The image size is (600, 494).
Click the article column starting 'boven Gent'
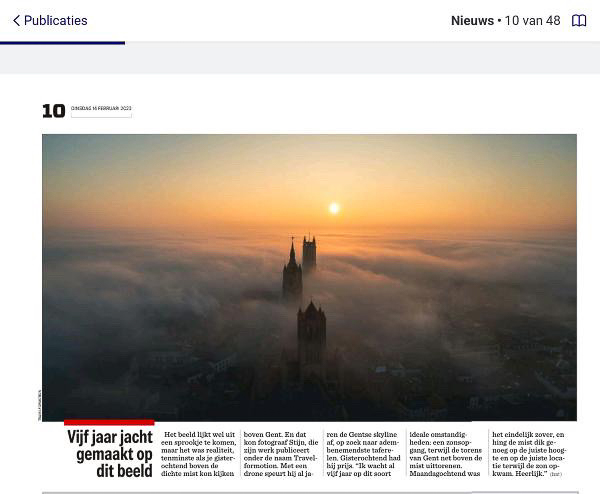point(281,454)
